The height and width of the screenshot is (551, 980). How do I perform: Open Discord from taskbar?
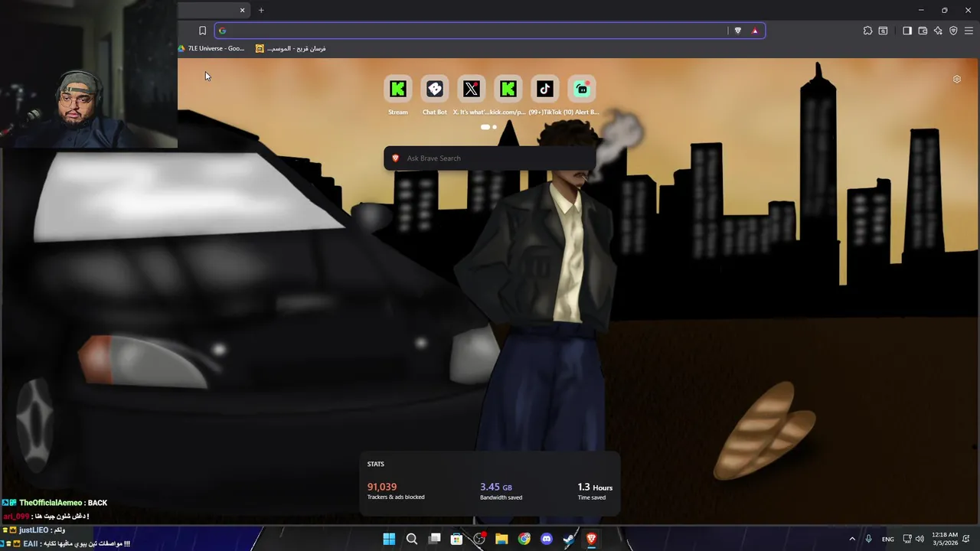[547, 539]
